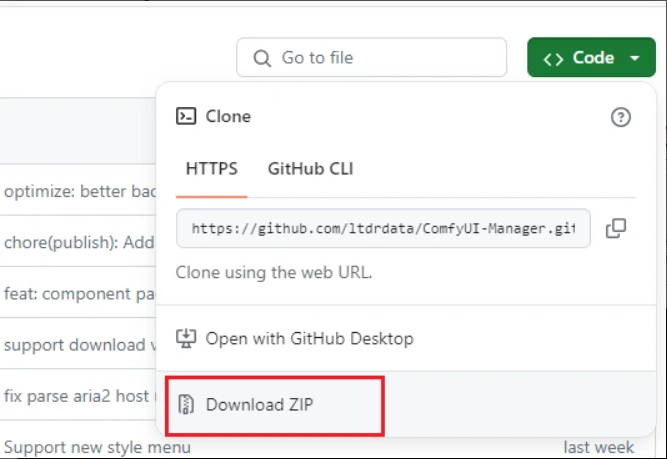Click 'Clone using the web URL.' text
Screen dimensions: 667x459
click(x=274, y=272)
